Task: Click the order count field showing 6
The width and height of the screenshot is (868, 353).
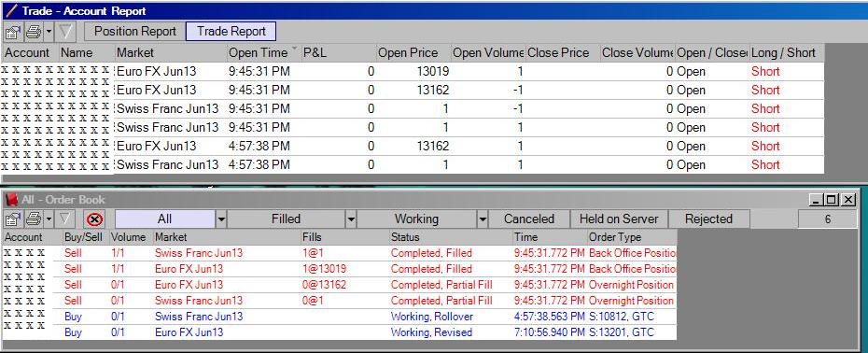Action: tap(828, 219)
